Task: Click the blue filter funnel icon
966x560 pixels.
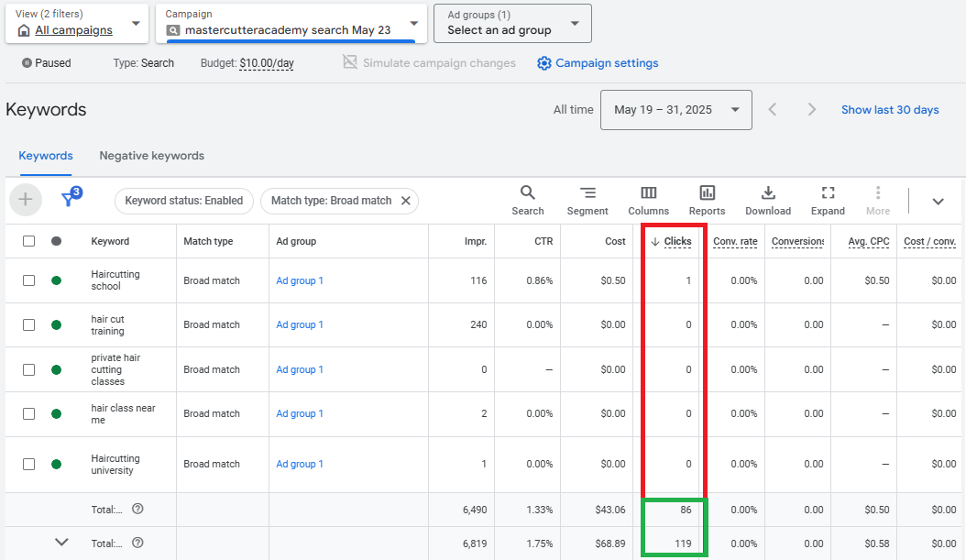Action: point(69,199)
